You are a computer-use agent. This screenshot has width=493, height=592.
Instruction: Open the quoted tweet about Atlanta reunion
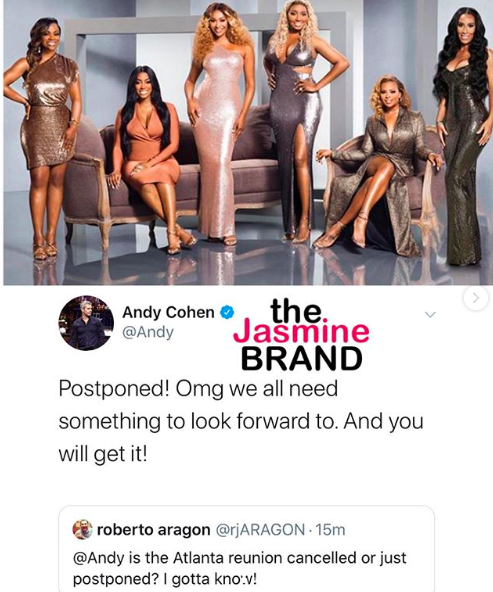tap(246, 549)
